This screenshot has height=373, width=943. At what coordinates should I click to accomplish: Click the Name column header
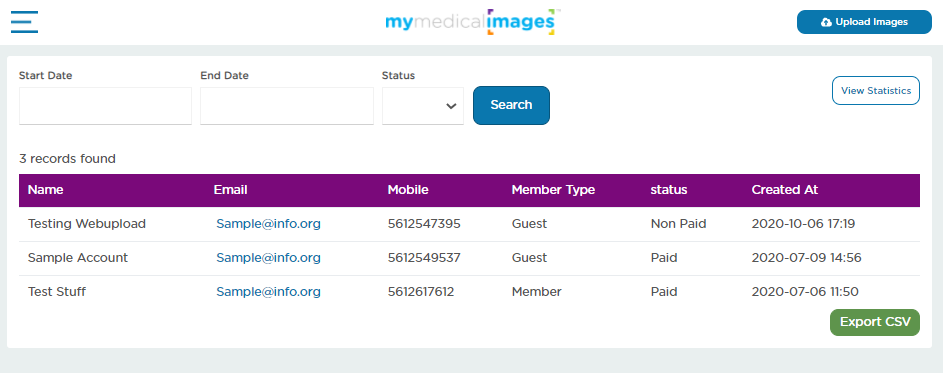pyautogui.click(x=46, y=190)
